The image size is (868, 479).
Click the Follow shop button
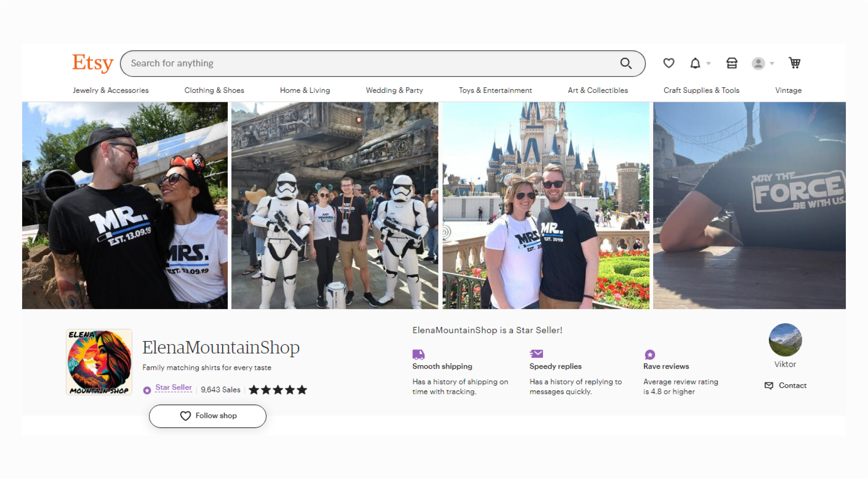click(207, 416)
